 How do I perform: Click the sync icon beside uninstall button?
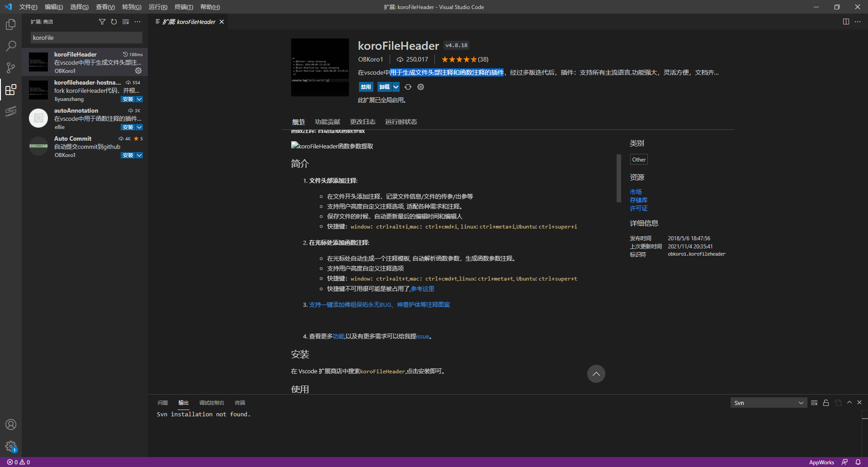408,87
